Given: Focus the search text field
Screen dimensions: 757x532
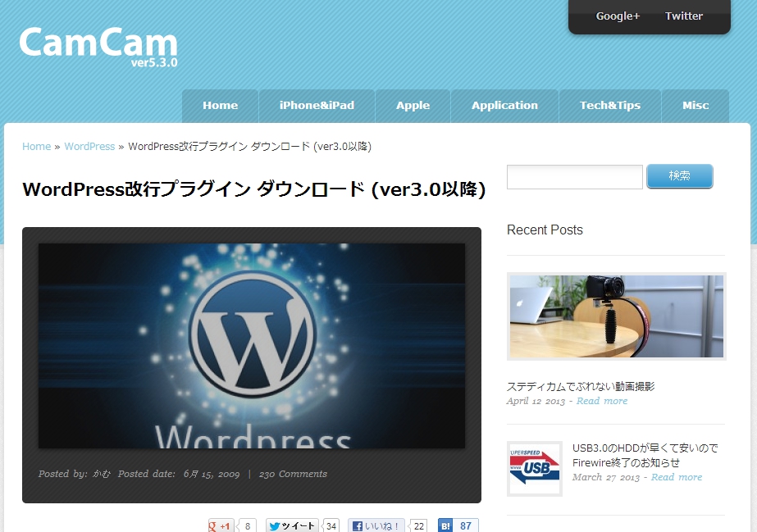Looking at the screenshot, I should pyautogui.click(x=574, y=176).
